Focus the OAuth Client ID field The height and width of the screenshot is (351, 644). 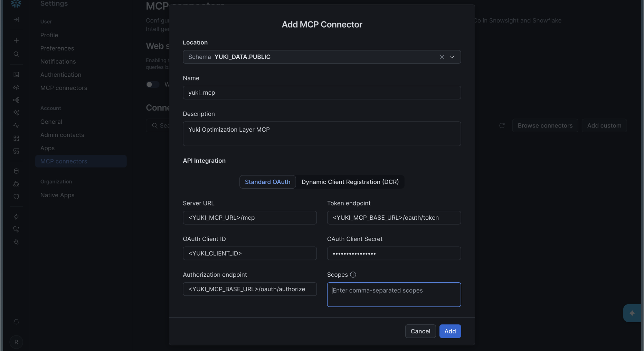pyautogui.click(x=249, y=253)
